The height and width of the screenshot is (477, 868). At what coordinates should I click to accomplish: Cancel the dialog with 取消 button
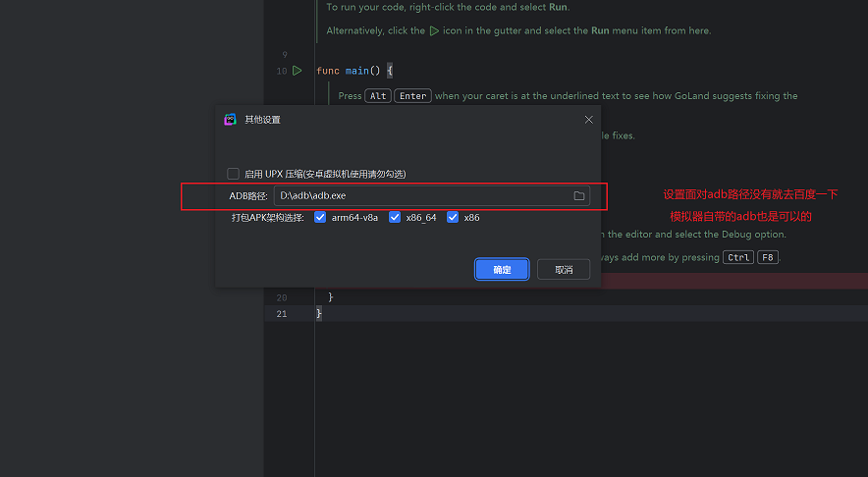(x=564, y=270)
